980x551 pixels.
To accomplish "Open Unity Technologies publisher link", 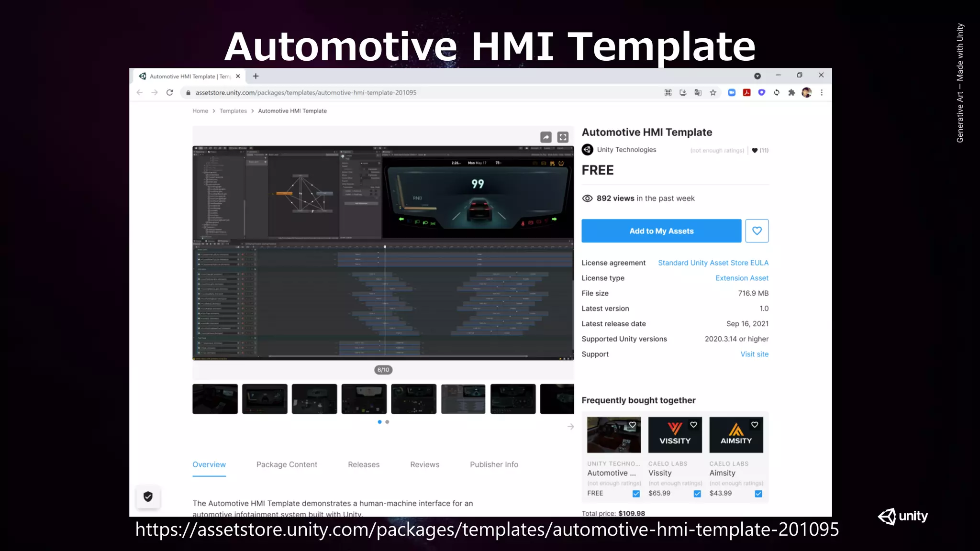I will (626, 150).
